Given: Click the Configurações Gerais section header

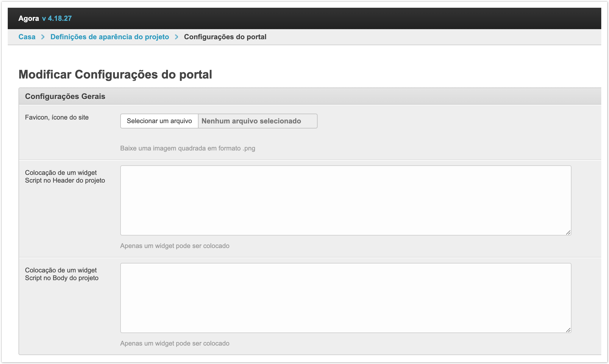Looking at the screenshot, I should tap(65, 96).
